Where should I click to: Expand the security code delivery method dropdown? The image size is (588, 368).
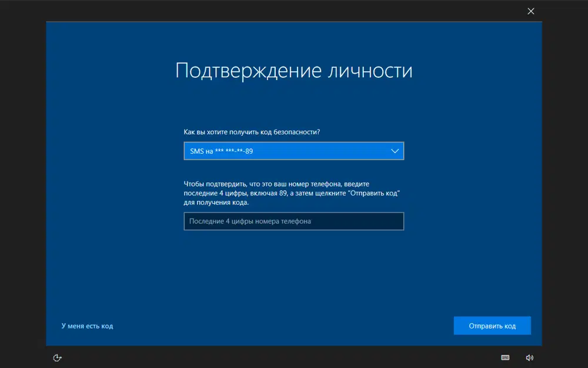point(294,151)
